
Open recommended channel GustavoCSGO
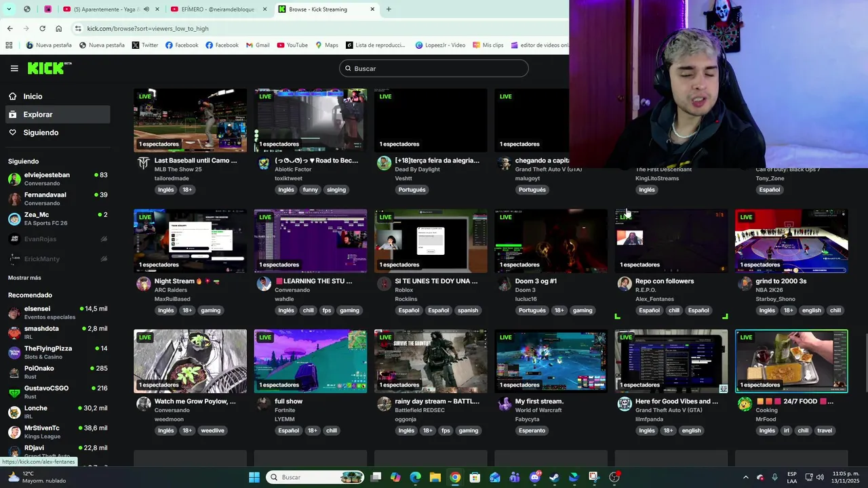tap(58, 392)
